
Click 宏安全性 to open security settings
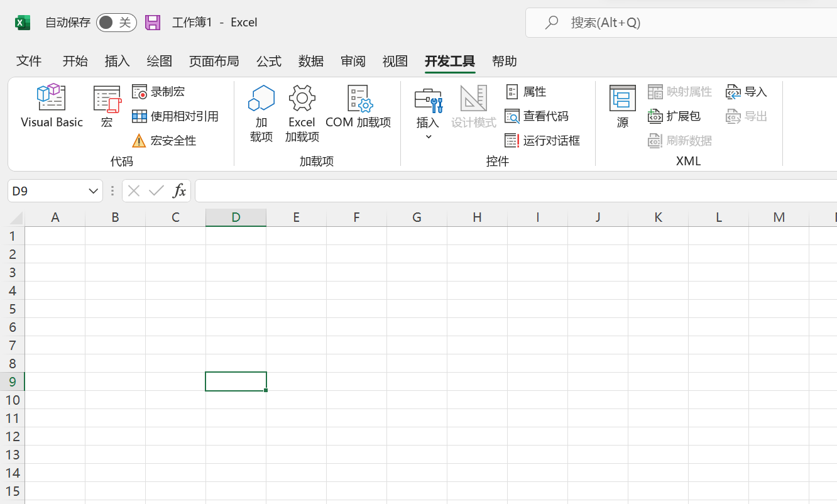point(165,140)
